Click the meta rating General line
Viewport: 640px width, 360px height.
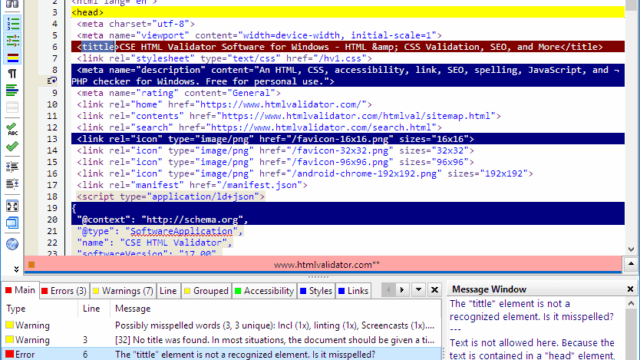click(x=178, y=93)
